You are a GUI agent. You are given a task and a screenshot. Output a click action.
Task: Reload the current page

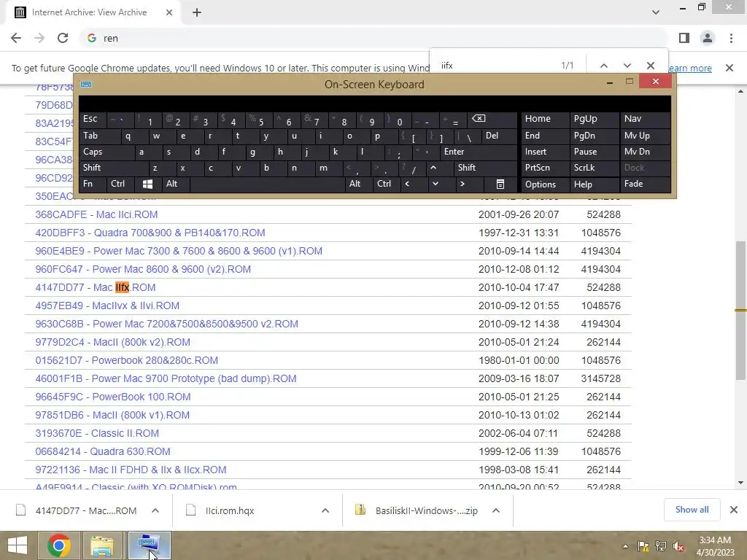click(x=63, y=38)
